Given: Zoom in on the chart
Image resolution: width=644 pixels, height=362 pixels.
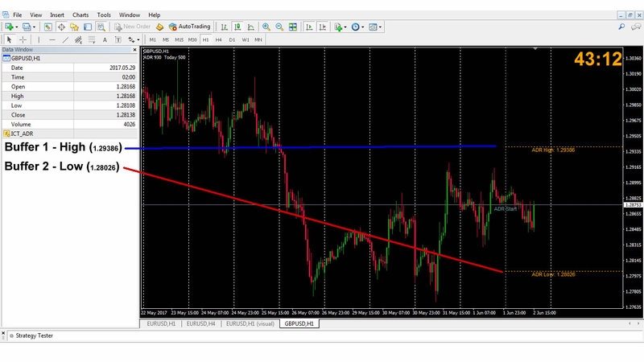Looking at the screenshot, I should 266,27.
